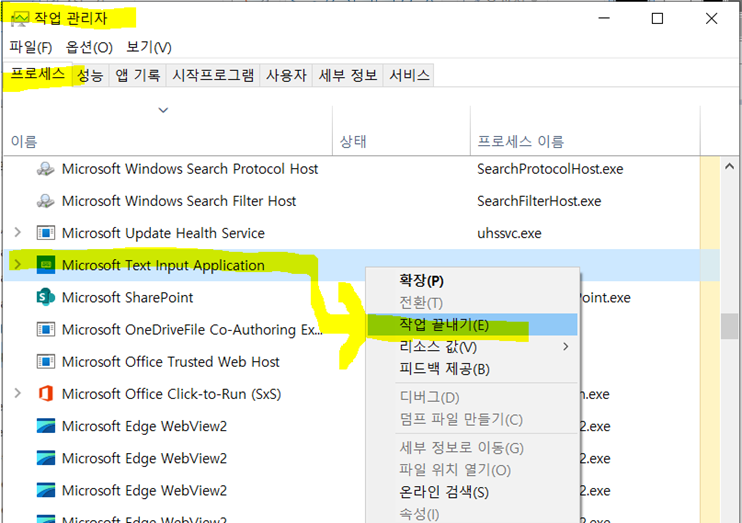The image size is (742, 523).
Task: Select Microsoft SharePoint process name
Action: click(127, 298)
